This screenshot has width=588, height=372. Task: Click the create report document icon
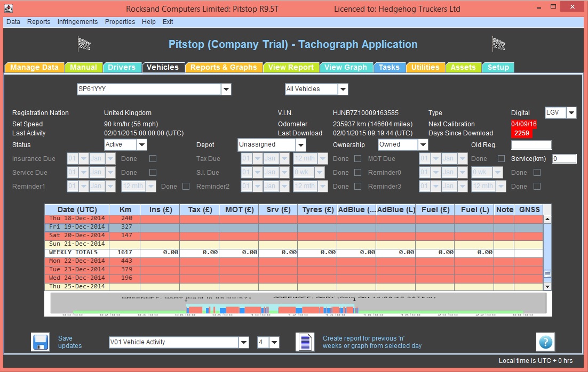[x=305, y=342]
